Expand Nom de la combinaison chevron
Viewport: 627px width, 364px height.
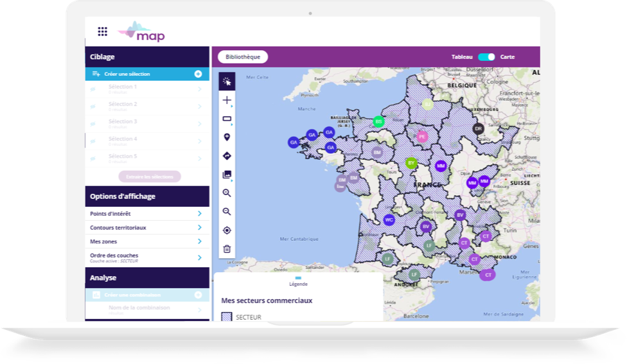click(200, 310)
